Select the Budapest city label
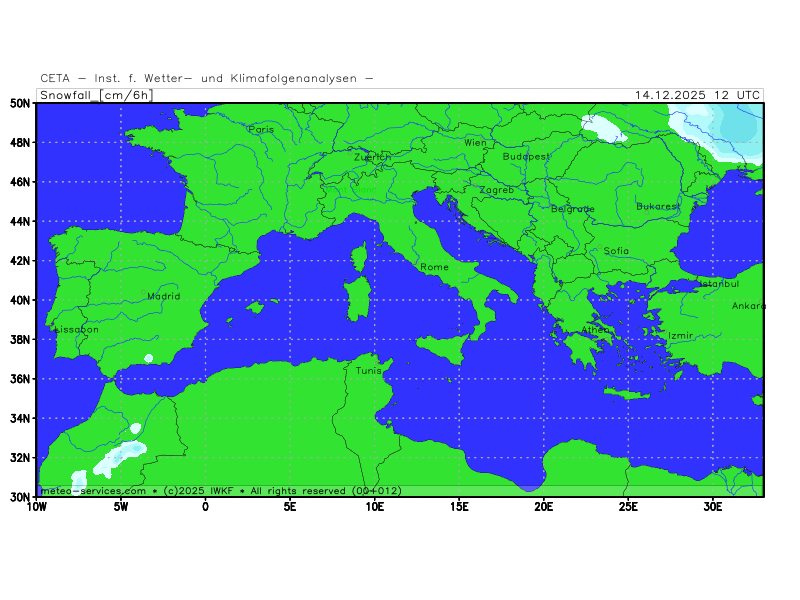The image size is (800, 600). click(x=526, y=157)
